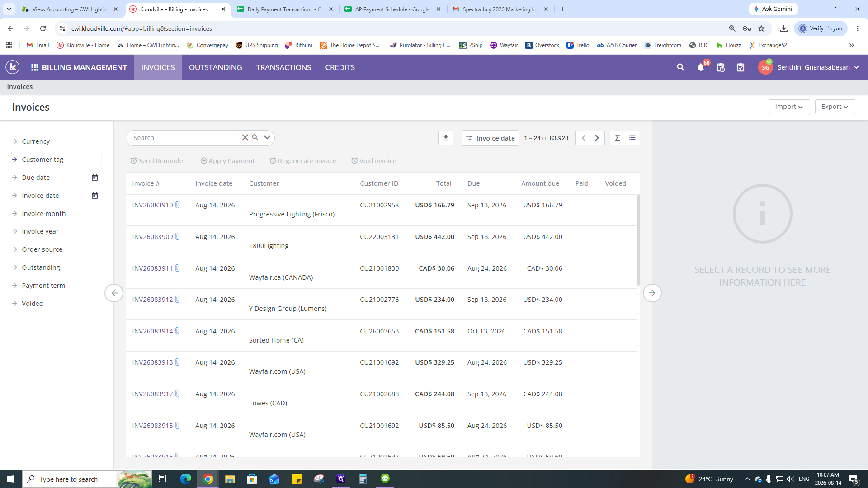Open Chrome in the Windows taskbar
The height and width of the screenshot is (488, 868).
[208, 479]
